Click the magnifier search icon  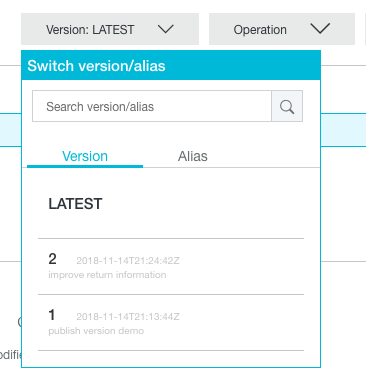pos(287,106)
